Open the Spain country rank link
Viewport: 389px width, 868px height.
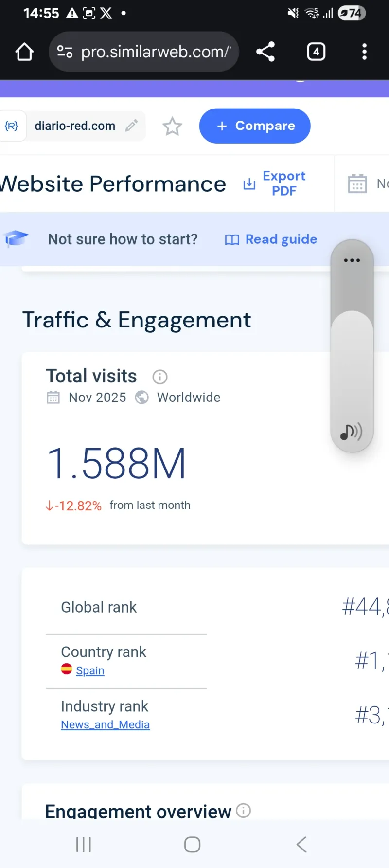click(90, 670)
